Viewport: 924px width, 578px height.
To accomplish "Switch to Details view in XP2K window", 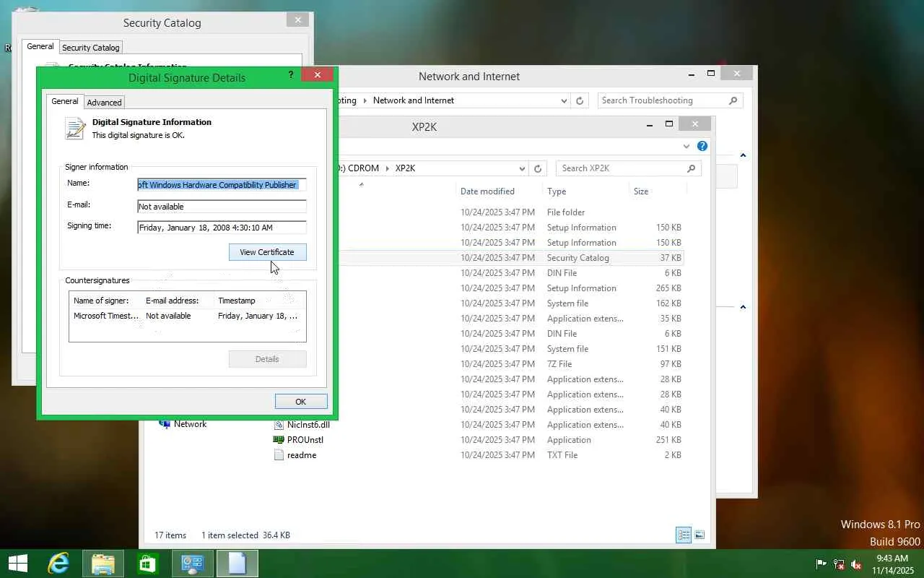I will (683, 535).
